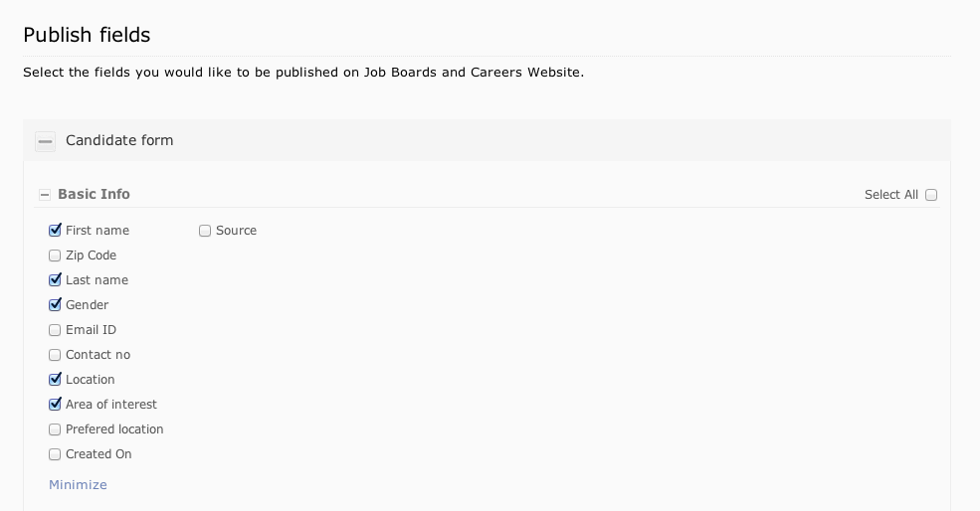Collapse the Candidate form section
Viewport: 980px width, 511px height.
45,141
